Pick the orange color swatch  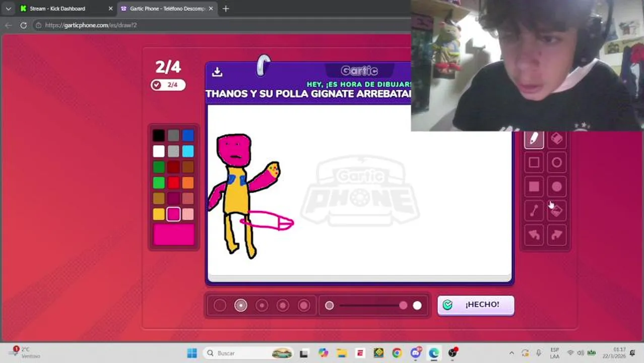188,183
